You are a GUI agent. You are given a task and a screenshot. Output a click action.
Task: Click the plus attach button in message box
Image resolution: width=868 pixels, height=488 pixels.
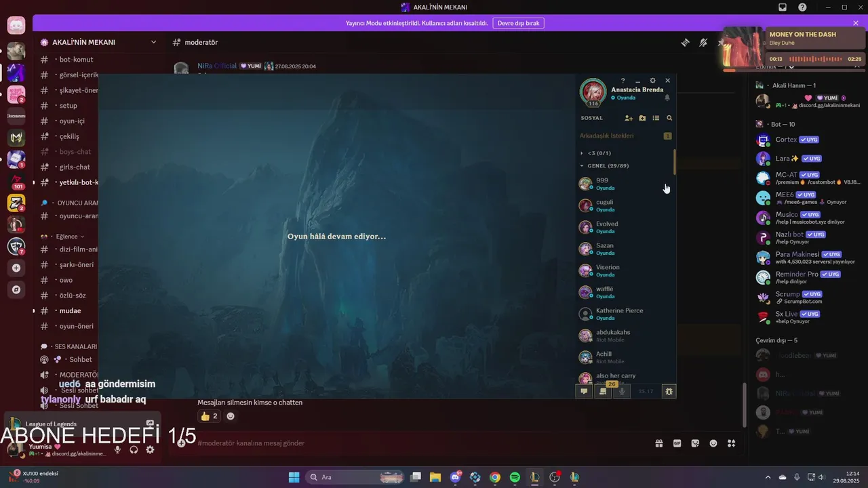181,443
